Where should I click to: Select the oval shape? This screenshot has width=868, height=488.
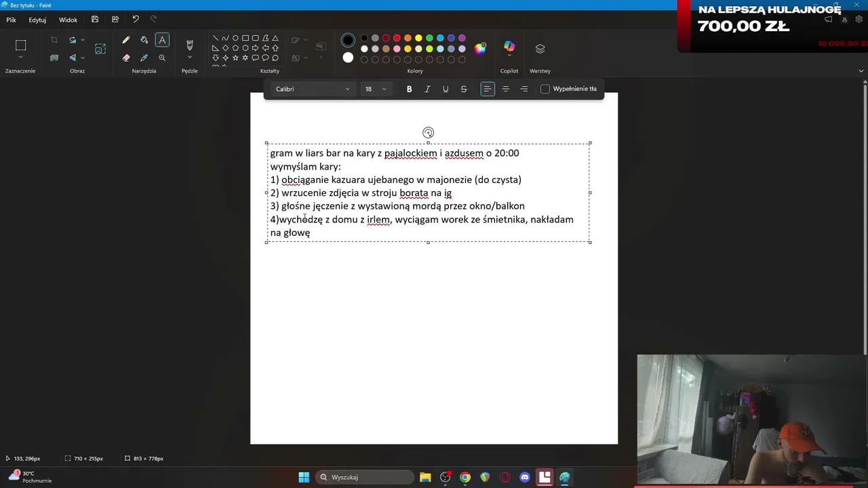(235, 38)
